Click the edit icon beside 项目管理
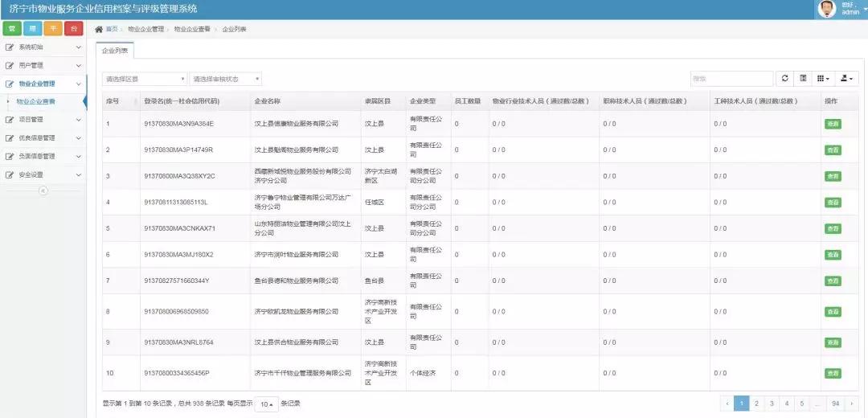This screenshot has width=868, height=418. click(x=9, y=120)
